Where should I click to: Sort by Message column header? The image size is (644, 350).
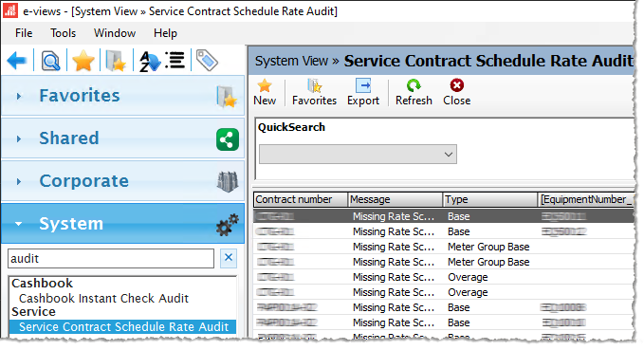pos(396,199)
